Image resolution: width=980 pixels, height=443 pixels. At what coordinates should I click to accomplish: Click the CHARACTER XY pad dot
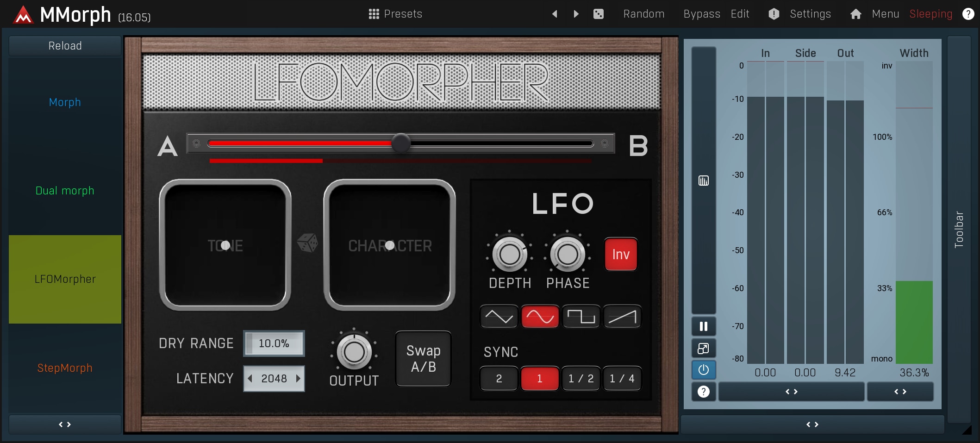click(390, 245)
